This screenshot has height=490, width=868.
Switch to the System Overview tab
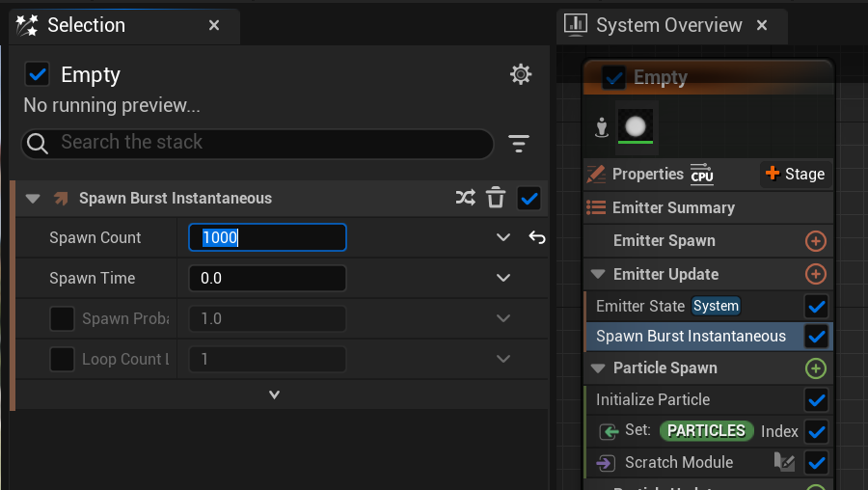pos(668,25)
